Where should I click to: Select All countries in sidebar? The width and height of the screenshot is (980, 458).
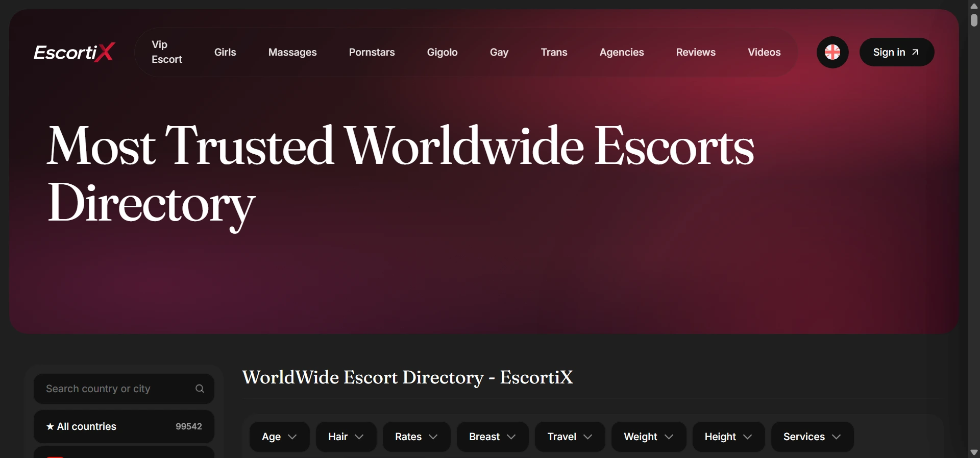[x=124, y=426]
